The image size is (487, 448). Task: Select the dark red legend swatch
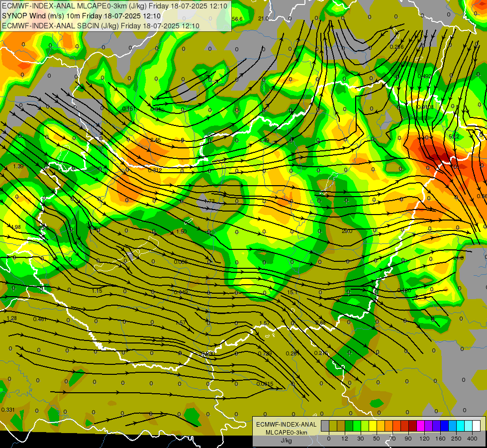(x=413, y=426)
